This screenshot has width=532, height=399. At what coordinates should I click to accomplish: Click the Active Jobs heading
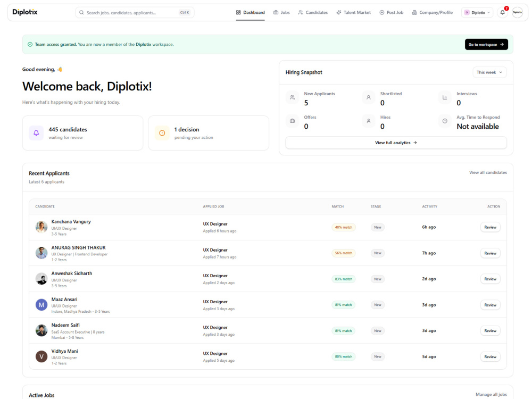coord(41,395)
